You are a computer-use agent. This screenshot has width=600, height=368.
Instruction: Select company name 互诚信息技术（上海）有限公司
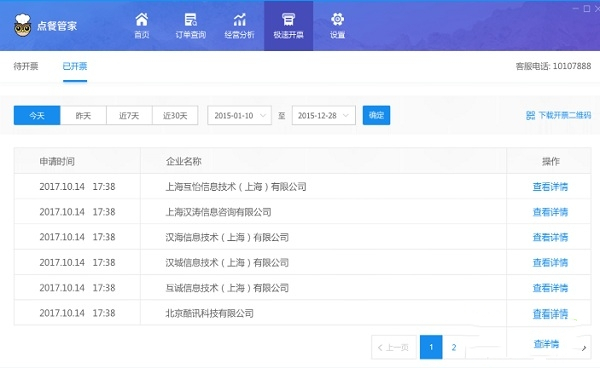point(227,288)
